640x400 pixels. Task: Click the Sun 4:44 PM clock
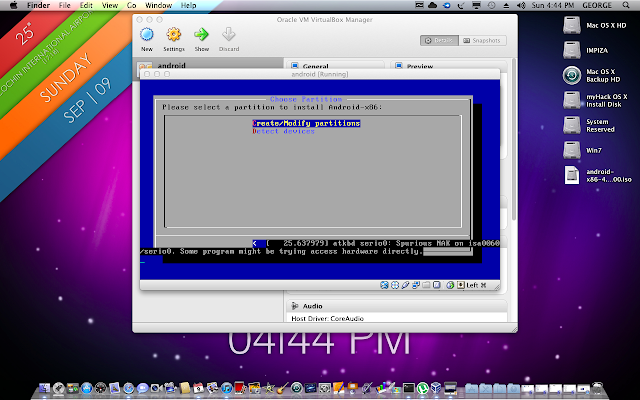pos(553,5)
